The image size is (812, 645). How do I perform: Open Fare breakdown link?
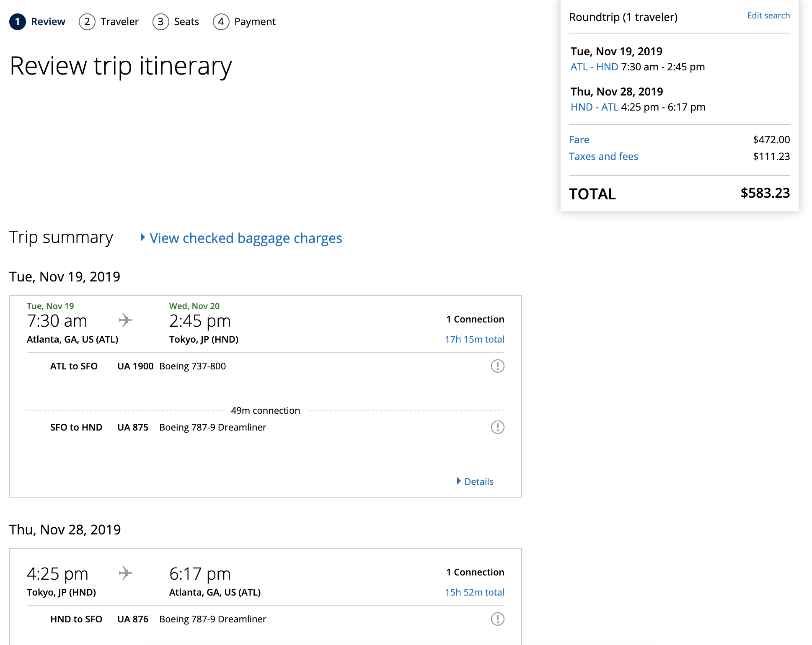579,140
